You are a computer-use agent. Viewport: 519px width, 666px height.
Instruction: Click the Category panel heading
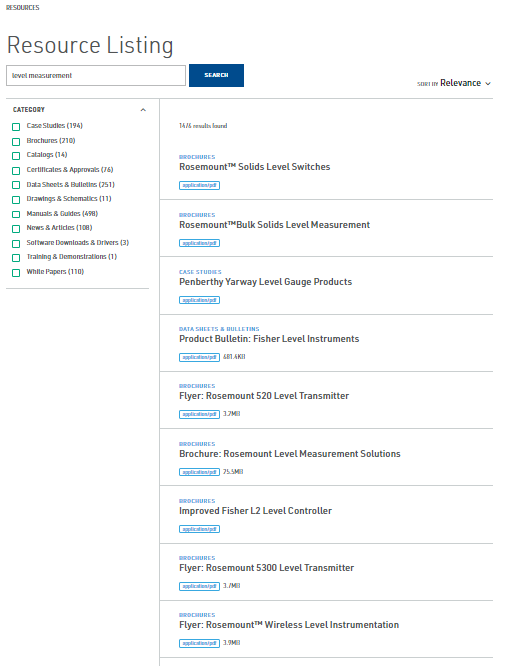click(29, 110)
